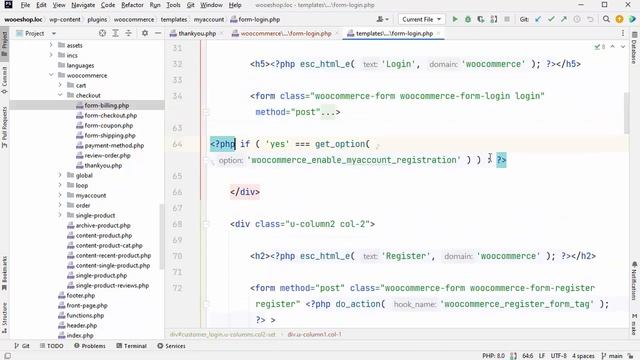The width and height of the screenshot is (640, 360).
Task: Commit changes with the green checkmark
Action: click(x=551, y=19)
